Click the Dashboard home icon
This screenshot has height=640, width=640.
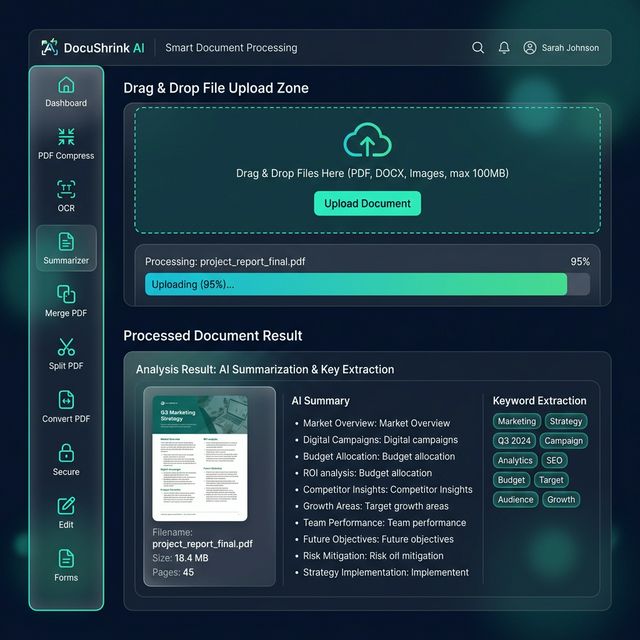click(x=66, y=85)
